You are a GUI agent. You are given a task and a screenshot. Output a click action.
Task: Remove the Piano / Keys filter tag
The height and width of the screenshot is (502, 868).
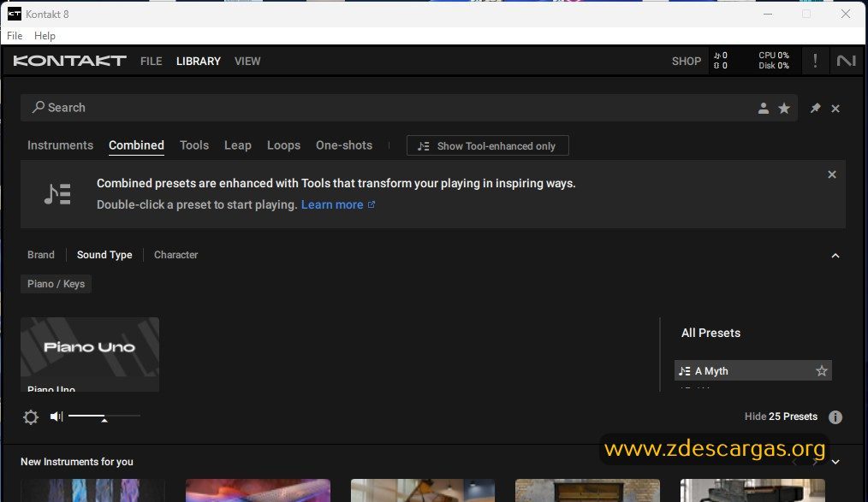click(x=56, y=284)
